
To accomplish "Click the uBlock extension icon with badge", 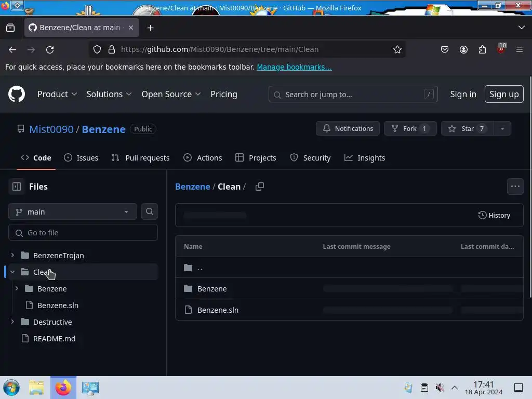I will (501, 48).
